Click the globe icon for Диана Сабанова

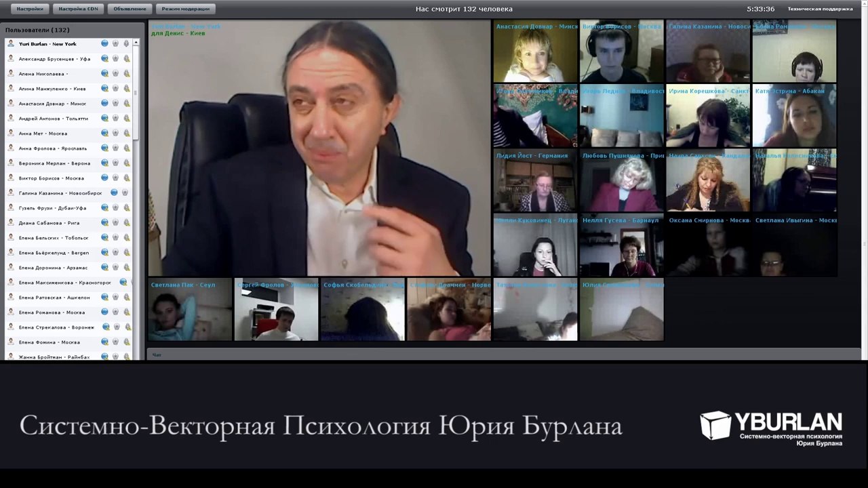click(x=104, y=222)
